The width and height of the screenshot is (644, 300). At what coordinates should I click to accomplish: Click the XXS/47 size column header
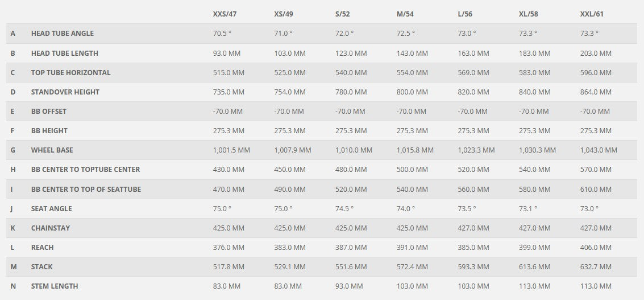click(x=225, y=14)
